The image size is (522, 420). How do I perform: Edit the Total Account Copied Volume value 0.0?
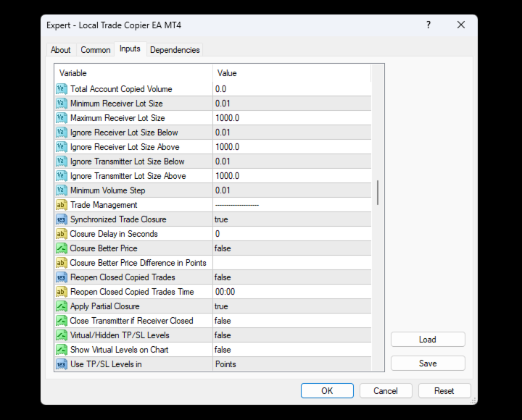[292, 89]
